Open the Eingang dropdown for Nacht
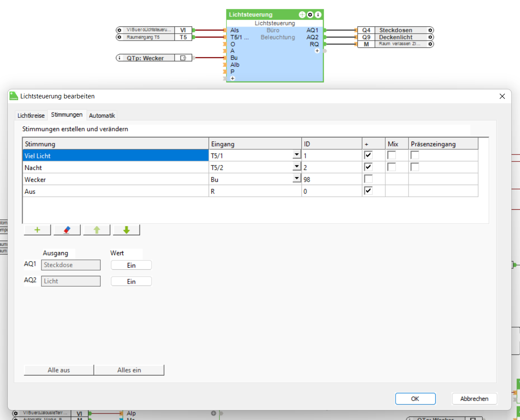Screen dimensions: 520x420 coord(296,167)
